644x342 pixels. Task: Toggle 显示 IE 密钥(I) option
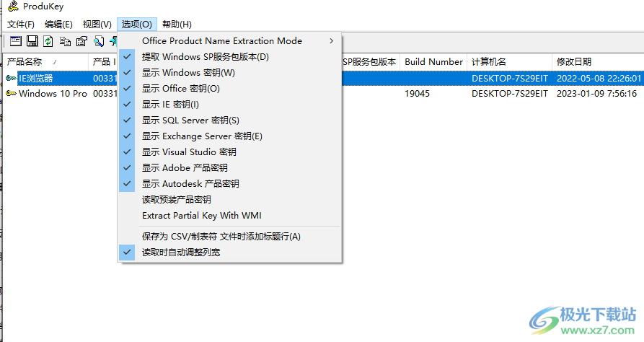coord(230,105)
